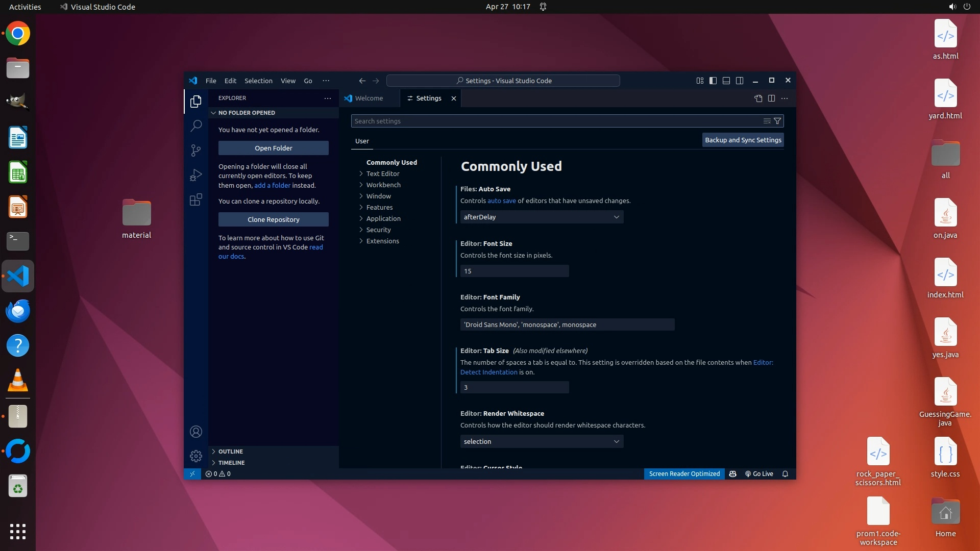Click the filter settings funnel icon
980x551 pixels.
(777, 121)
